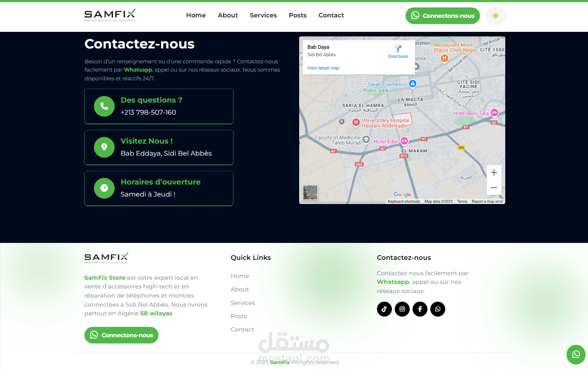Click the location pin icon in the Visitez Nous card
This screenshot has height=372, width=588.
(x=104, y=147)
